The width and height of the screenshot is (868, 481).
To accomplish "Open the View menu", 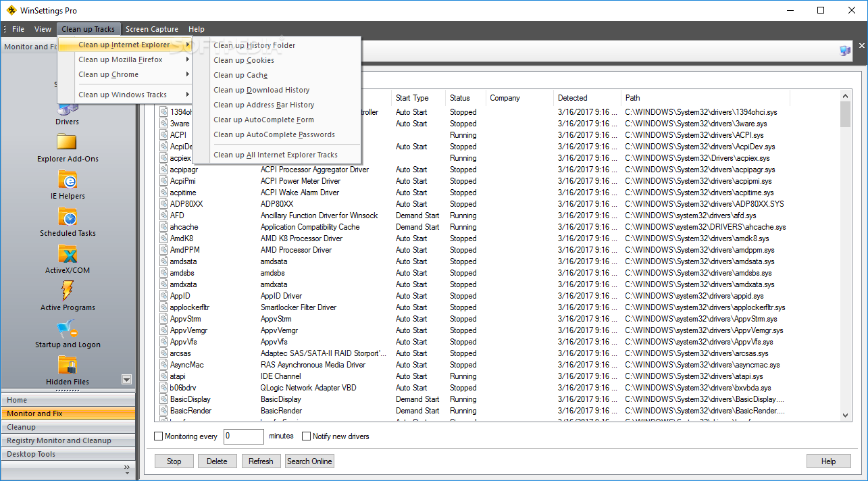I will pyautogui.click(x=43, y=29).
